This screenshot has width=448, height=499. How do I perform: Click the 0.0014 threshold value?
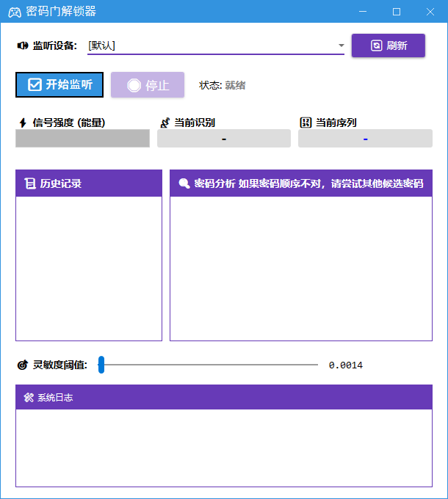(x=346, y=365)
